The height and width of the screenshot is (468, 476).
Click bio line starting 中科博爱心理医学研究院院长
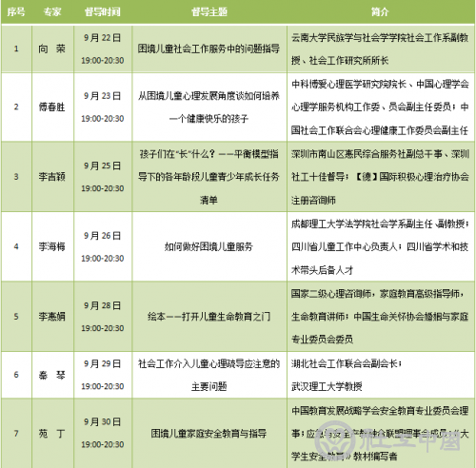(380, 84)
